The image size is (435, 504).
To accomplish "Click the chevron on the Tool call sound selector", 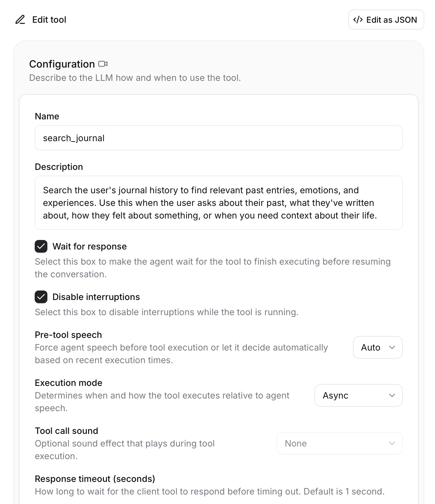I will point(392,443).
